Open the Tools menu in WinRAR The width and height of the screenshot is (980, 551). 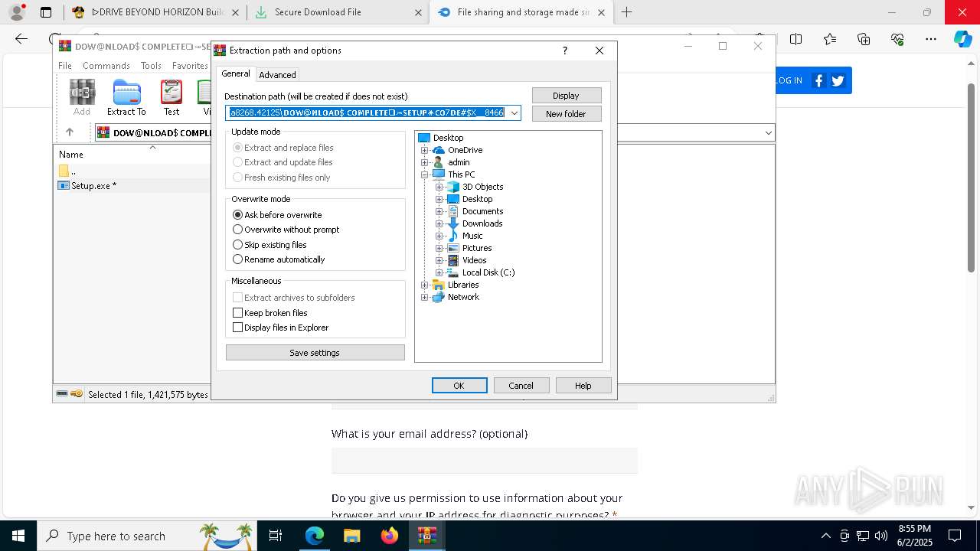click(151, 66)
